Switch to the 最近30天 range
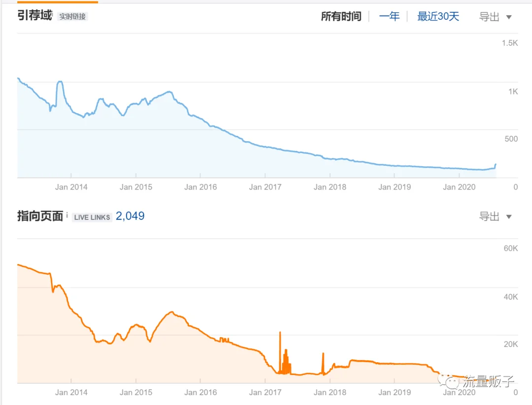This screenshot has height=405, width=532. (x=438, y=16)
